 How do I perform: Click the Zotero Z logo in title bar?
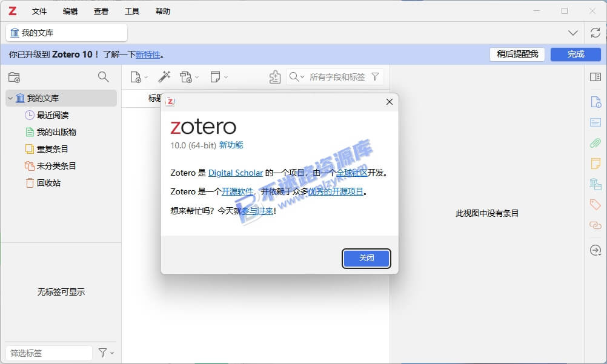(12, 11)
